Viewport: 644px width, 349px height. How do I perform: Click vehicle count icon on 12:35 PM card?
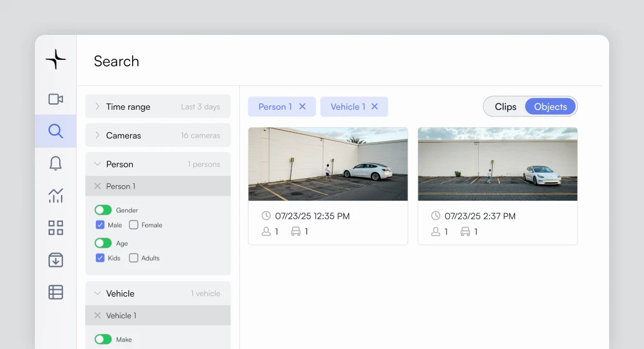[296, 231]
